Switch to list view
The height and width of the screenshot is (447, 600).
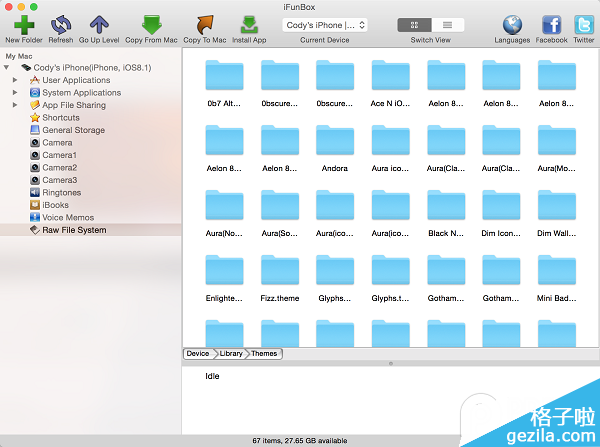pos(447,24)
